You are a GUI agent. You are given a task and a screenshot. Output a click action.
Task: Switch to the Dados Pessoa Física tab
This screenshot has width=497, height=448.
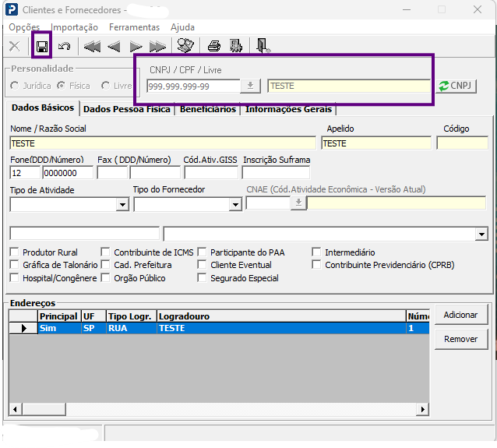tap(127, 109)
